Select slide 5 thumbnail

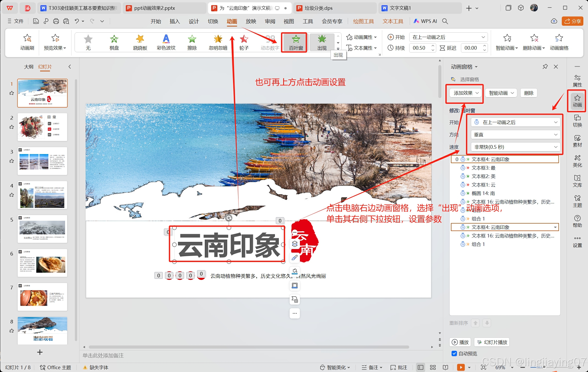click(x=42, y=229)
